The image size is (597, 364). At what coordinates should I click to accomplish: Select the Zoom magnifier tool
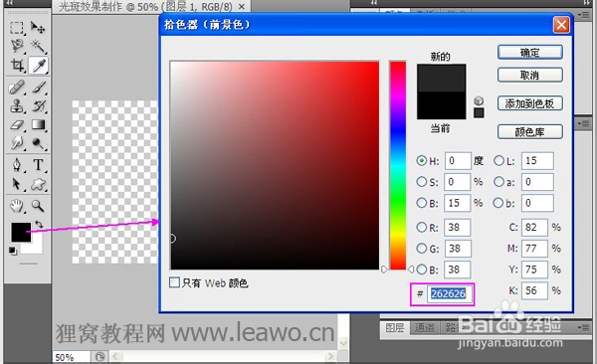pyautogui.click(x=38, y=206)
